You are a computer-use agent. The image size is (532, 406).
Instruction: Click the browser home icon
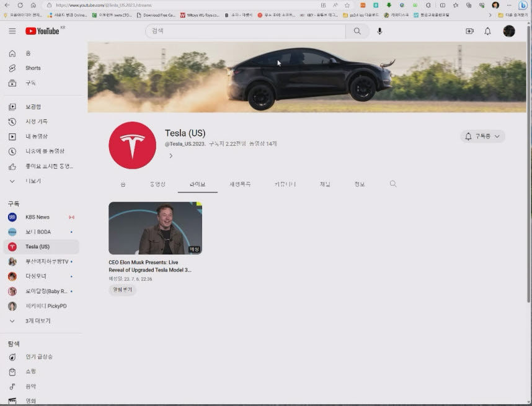33,5
